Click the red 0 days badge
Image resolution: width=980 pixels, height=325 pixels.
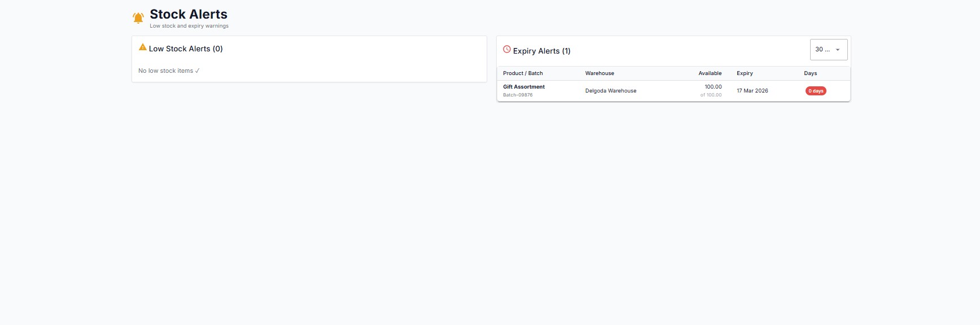(x=816, y=91)
